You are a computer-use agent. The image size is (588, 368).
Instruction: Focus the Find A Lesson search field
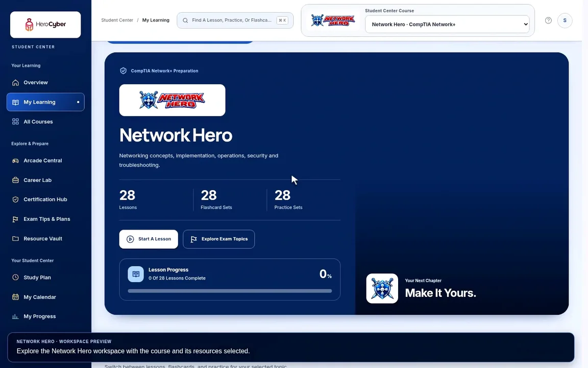tap(235, 20)
